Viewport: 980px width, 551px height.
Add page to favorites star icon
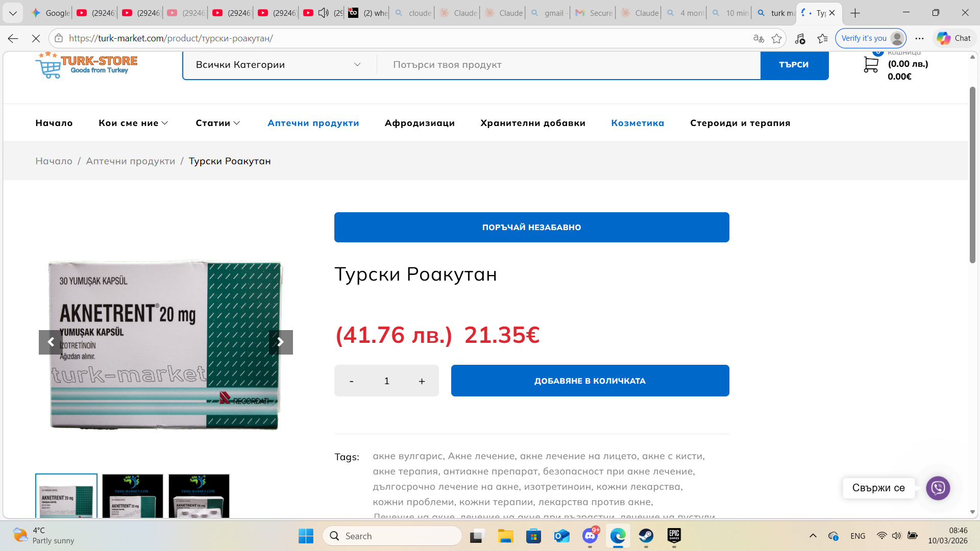[776, 38]
